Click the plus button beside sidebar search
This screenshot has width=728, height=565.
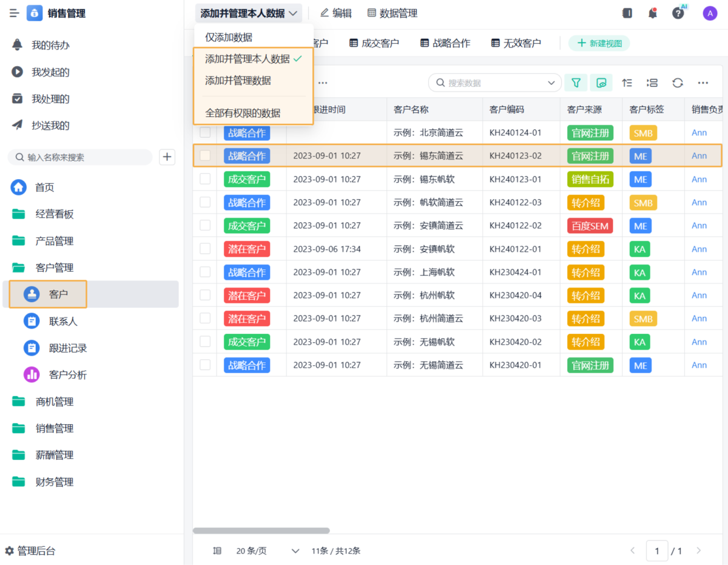pos(167,157)
